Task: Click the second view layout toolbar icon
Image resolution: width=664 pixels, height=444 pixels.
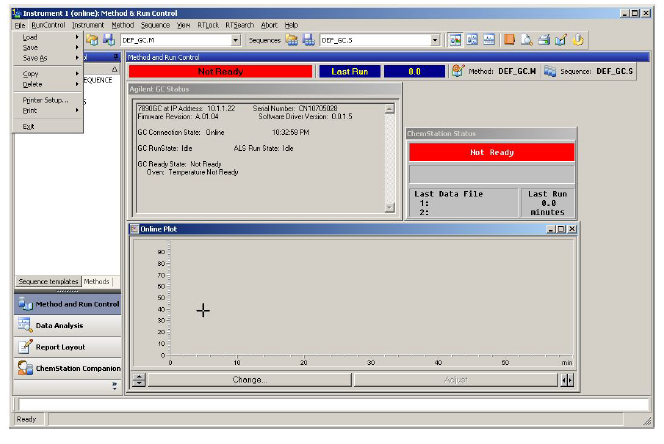Action: (472, 40)
